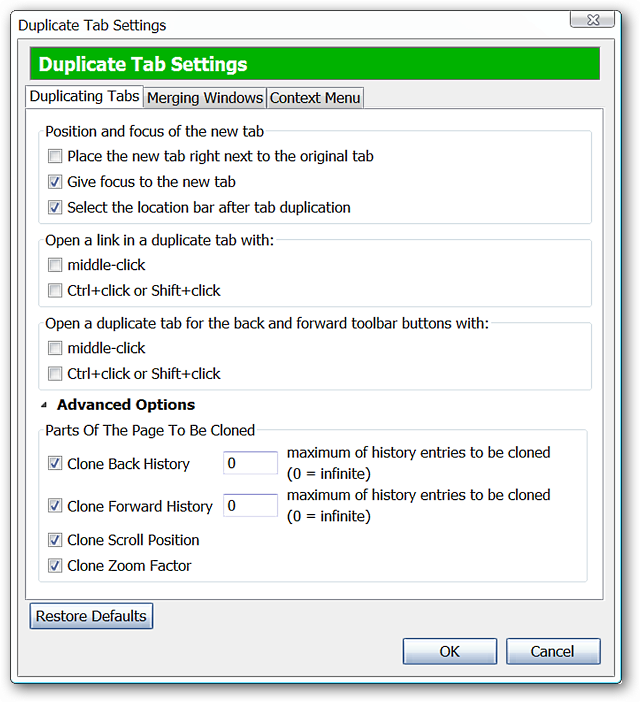The image size is (640, 702).
Task: Focus the Clone Back History entries field
Action: pos(250,464)
